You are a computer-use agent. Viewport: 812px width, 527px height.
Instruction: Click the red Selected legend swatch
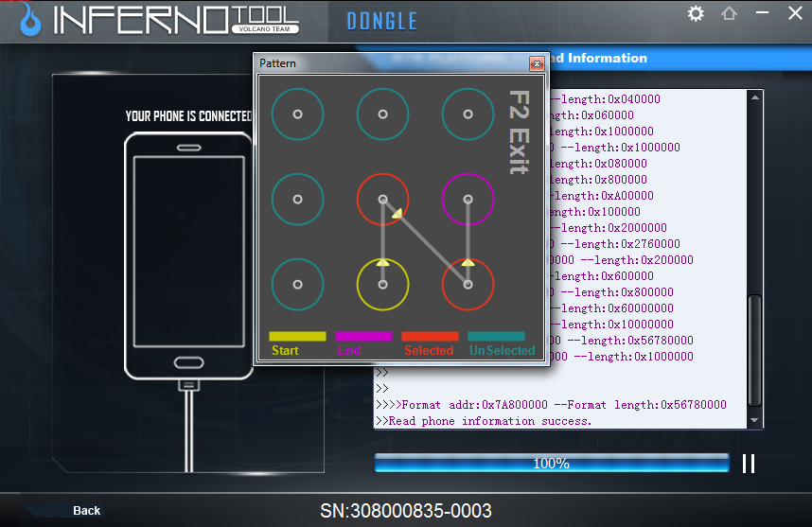pyautogui.click(x=430, y=337)
